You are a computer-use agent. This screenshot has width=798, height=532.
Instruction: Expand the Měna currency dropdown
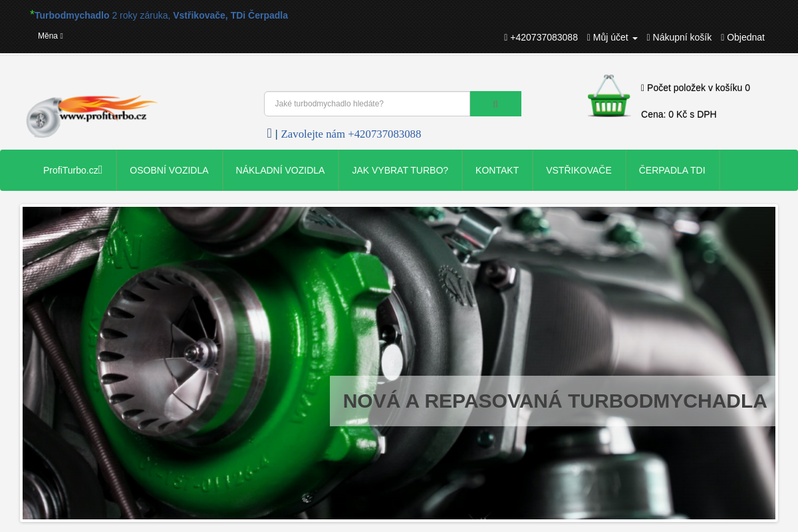pyautogui.click(x=50, y=35)
